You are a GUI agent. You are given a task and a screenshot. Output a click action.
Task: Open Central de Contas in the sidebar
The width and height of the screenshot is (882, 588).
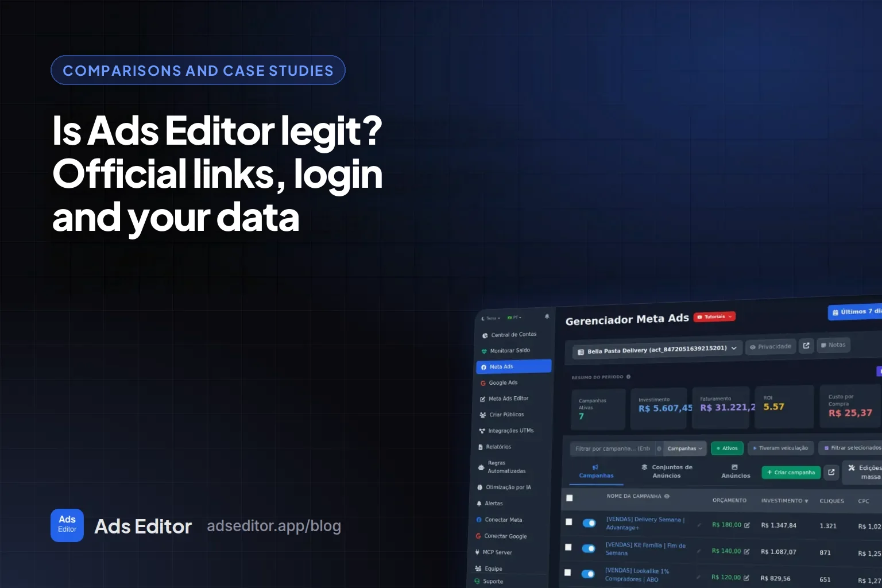508,335
